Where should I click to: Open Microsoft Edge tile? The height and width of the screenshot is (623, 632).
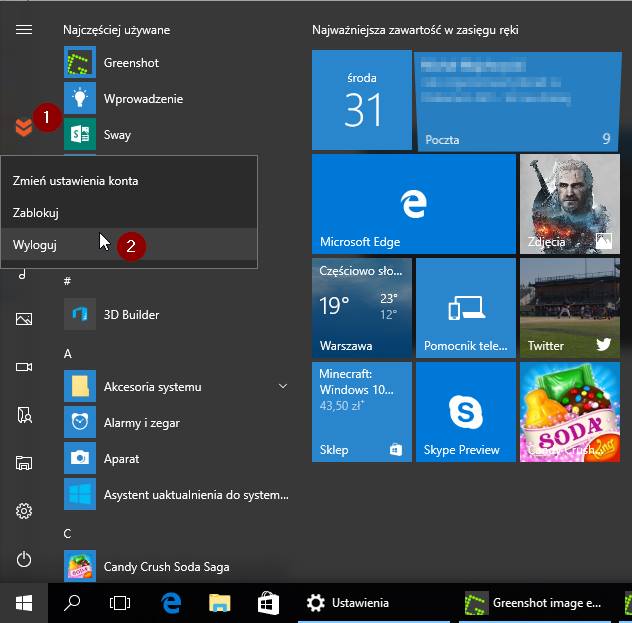414,204
